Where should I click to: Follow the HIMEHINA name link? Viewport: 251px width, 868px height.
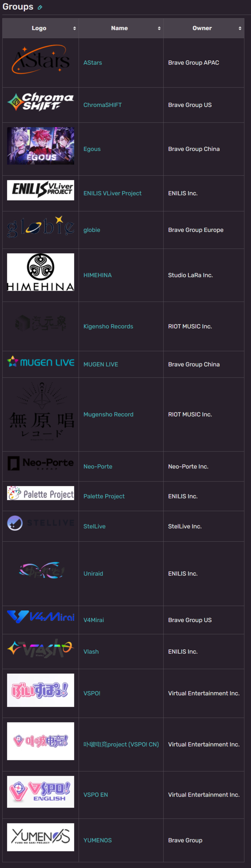click(97, 275)
